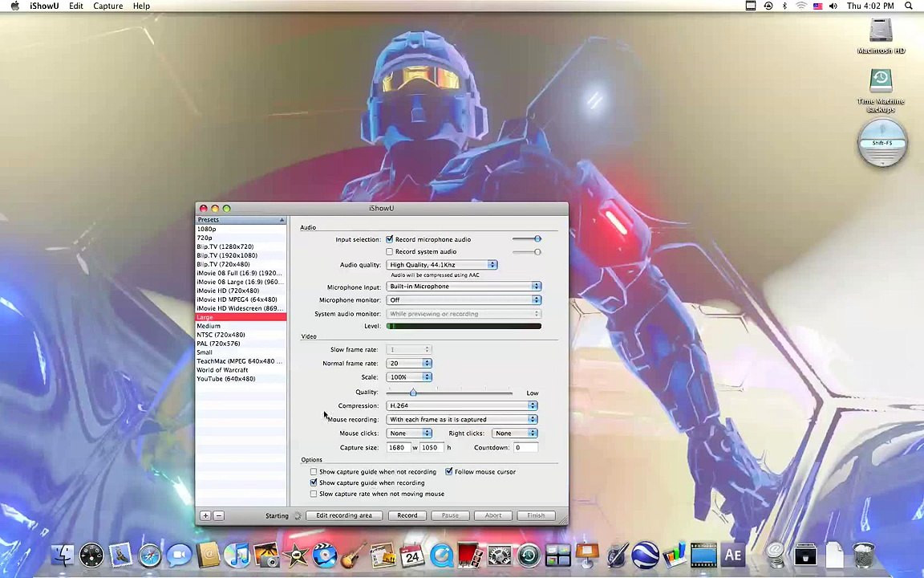Launch Mail from the dock
The width and height of the screenshot is (924, 578).
[x=121, y=555]
